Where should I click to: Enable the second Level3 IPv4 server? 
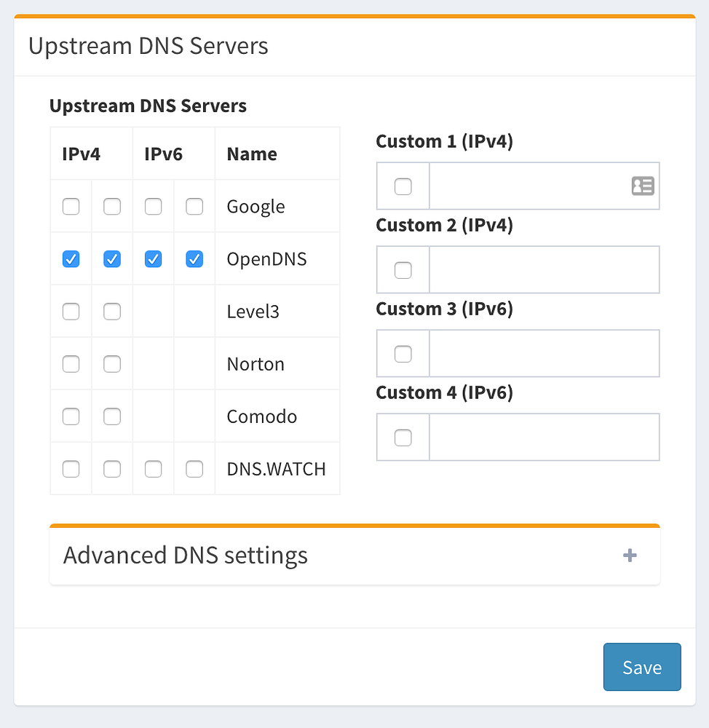pyautogui.click(x=111, y=311)
